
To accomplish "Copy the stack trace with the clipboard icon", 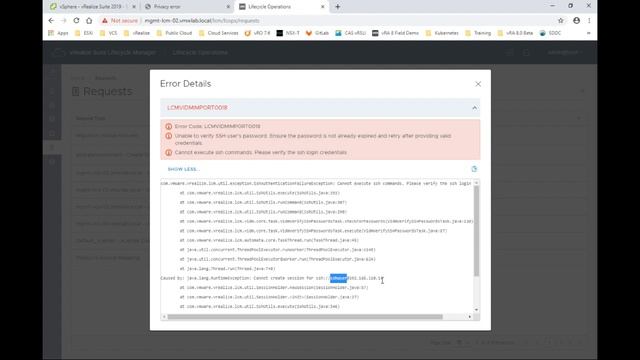I will pos(474,169).
